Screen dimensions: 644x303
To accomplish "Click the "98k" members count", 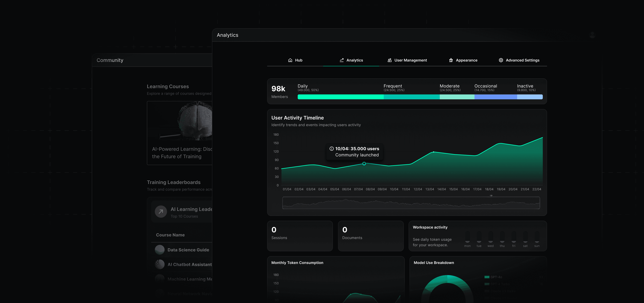I will pyautogui.click(x=278, y=89).
